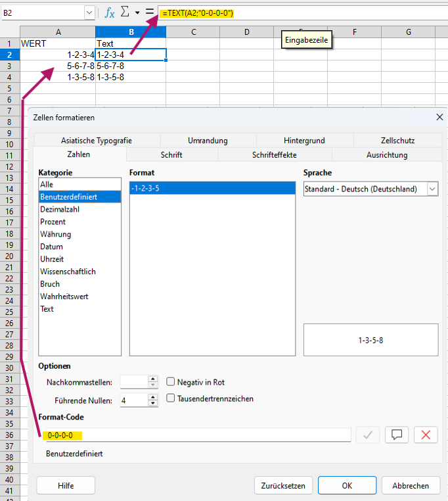Click the edit comment speech bubble icon
The height and width of the screenshot is (501, 448).
(x=397, y=435)
